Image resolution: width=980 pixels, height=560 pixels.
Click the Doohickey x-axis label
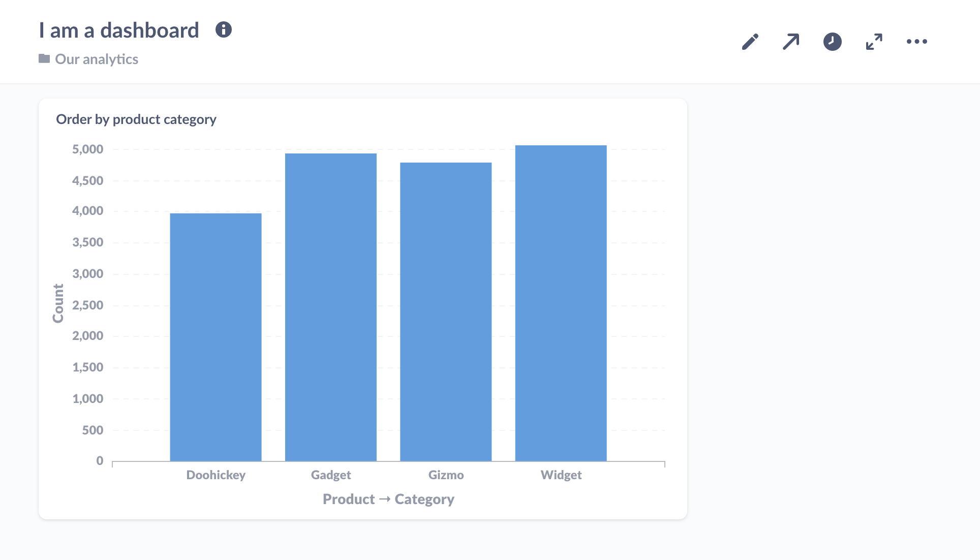(216, 475)
